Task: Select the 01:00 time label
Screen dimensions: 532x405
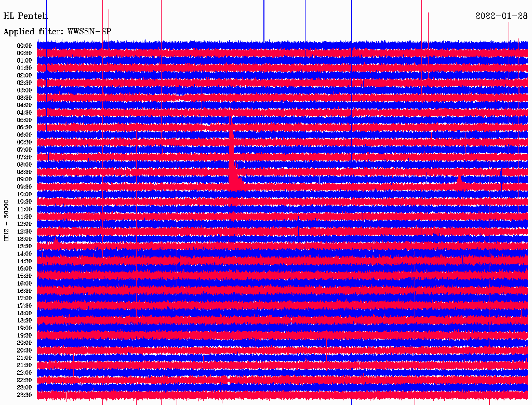Action: click(24, 61)
